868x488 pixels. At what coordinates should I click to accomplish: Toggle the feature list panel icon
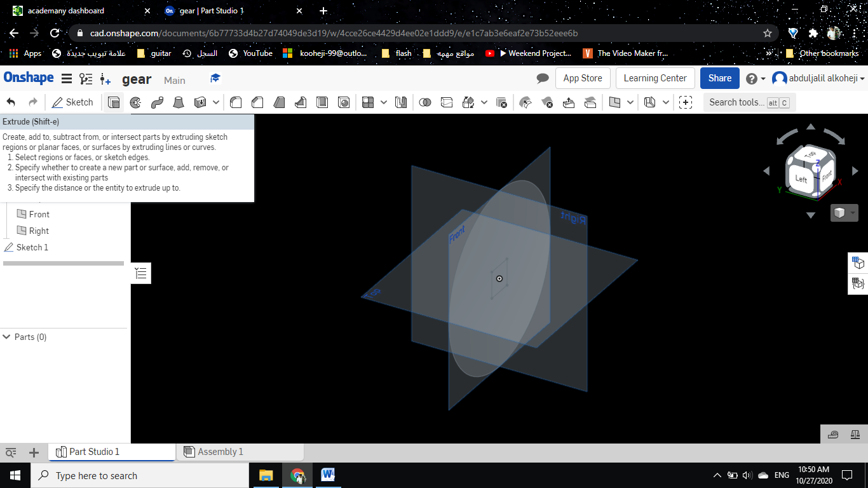click(140, 273)
